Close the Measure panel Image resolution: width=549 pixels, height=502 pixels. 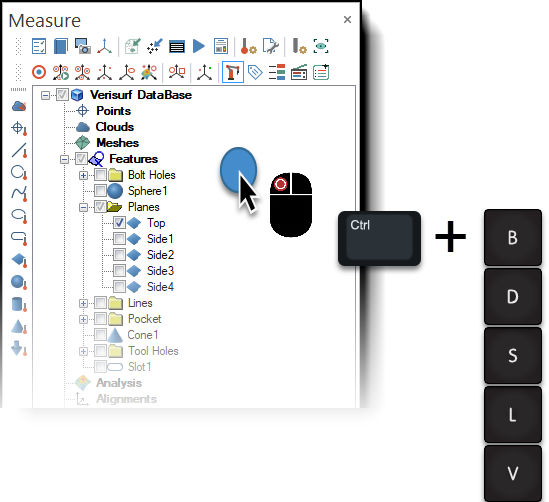(347, 20)
